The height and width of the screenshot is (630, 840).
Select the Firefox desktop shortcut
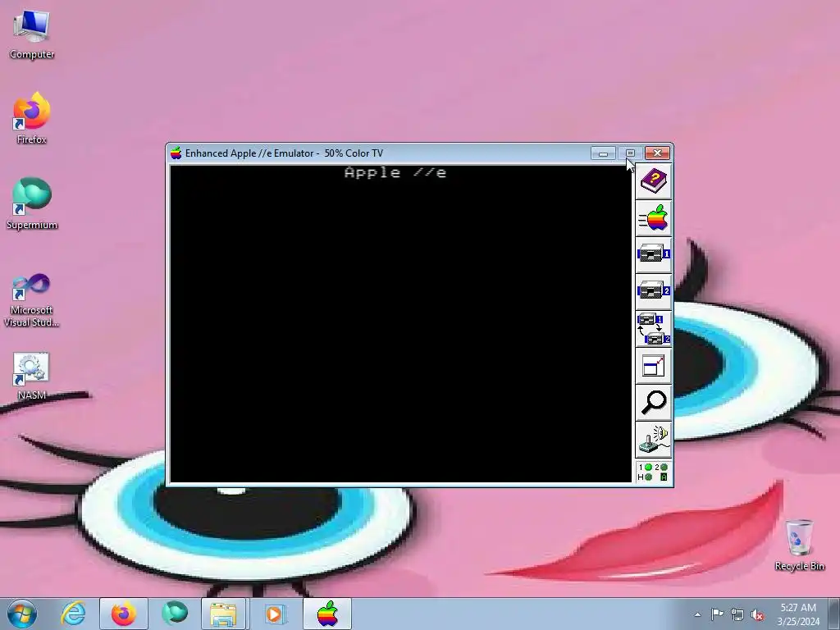tap(32, 119)
